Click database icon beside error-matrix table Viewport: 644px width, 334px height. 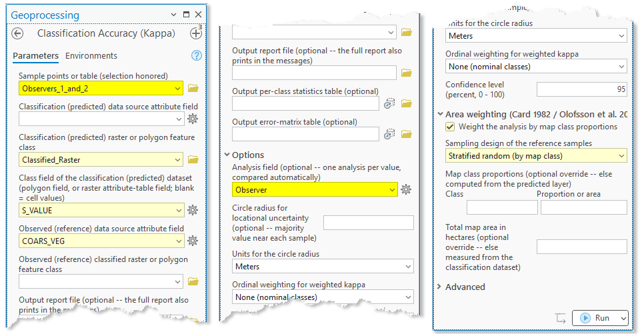click(389, 134)
